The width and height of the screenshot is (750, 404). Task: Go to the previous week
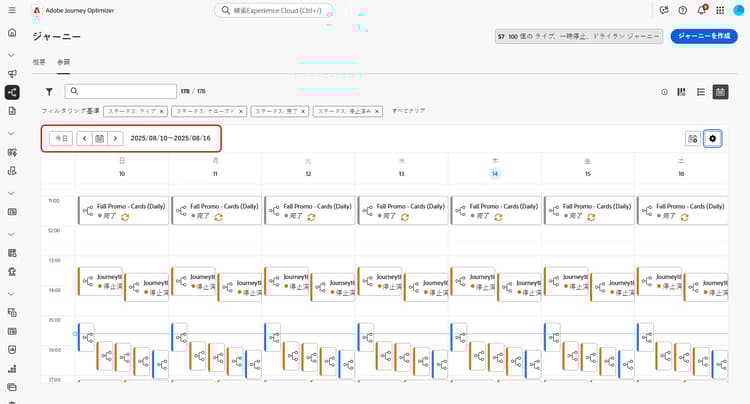click(x=85, y=138)
